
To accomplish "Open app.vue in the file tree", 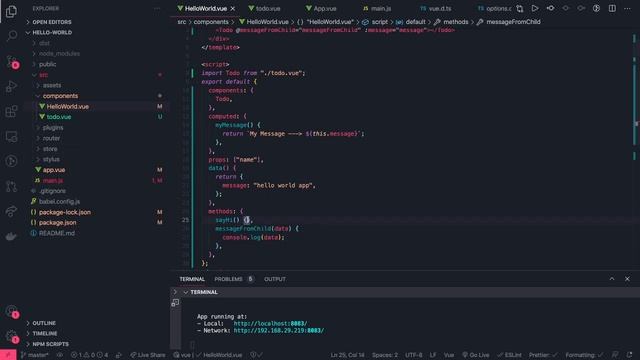I will pos(54,170).
